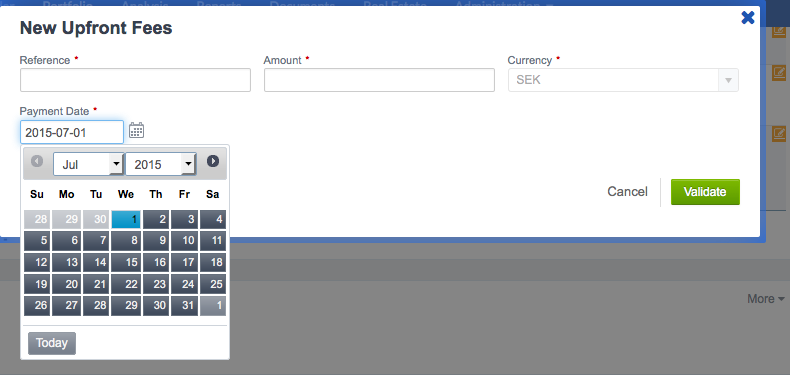790x375 pixels.
Task: Select July 25 in calendar
Action: tap(213, 284)
